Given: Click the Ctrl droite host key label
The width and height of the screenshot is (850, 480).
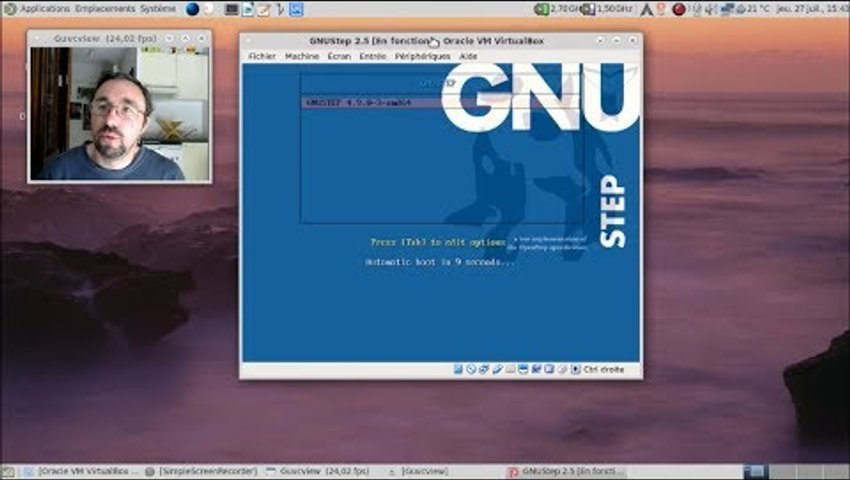Looking at the screenshot, I should click(603, 369).
